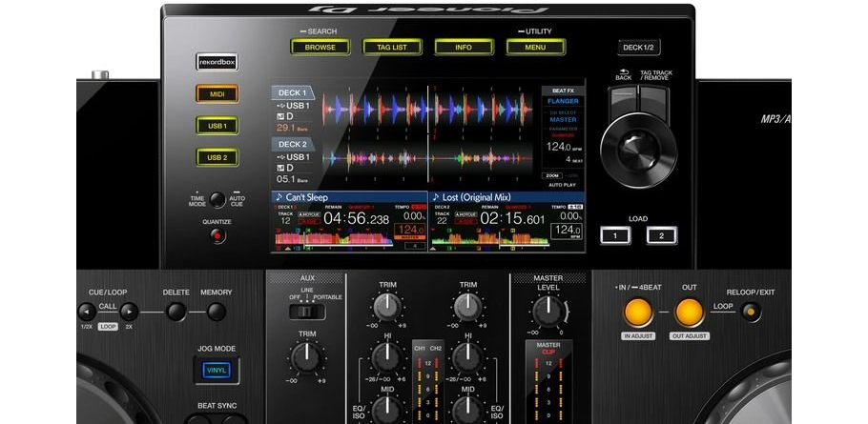Image resolution: width=868 pixels, height=424 pixels.
Task: Flip the AUX line/portable selector switch
Action: click(307, 312)
